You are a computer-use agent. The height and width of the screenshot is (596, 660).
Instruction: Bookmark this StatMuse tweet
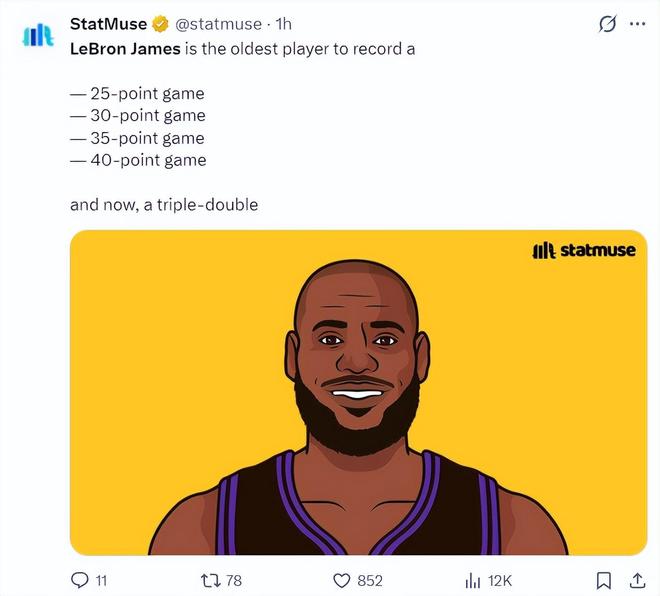(x=604, y=580)
